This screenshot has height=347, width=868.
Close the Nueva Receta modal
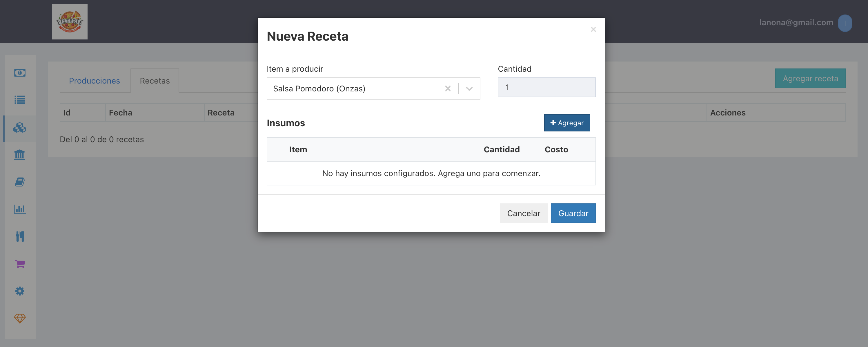(593, 29)
